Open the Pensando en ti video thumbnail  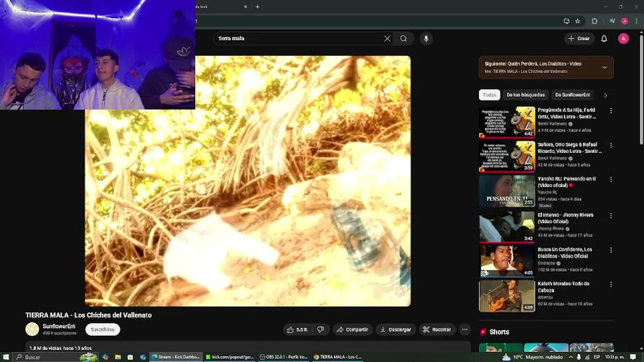pos(507,191)
